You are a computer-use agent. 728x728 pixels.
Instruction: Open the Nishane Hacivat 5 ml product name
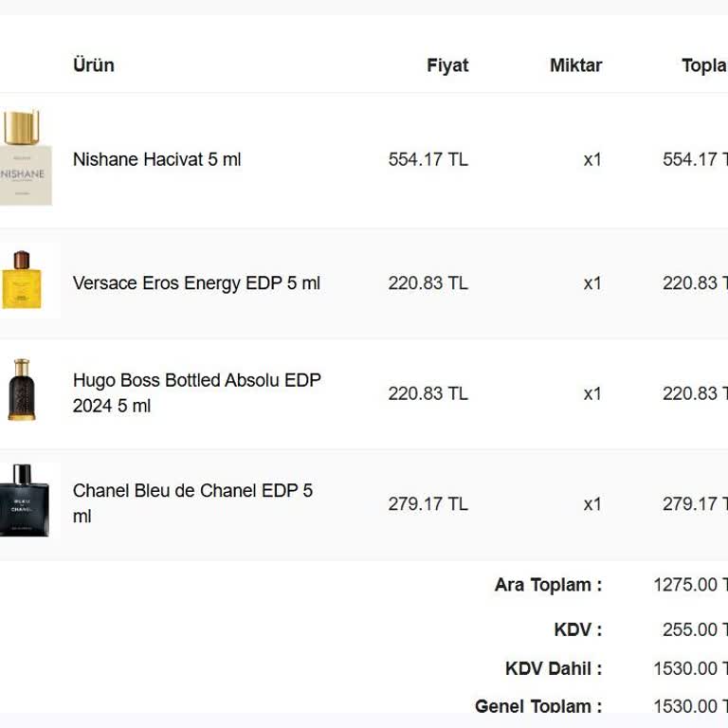157,159
